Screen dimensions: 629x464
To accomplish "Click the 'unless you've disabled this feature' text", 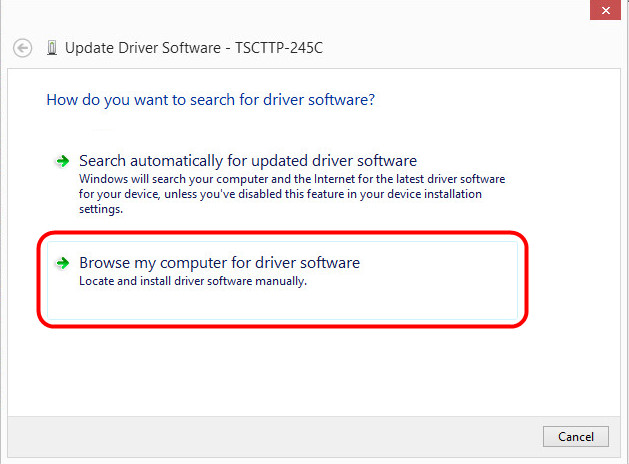I will [350, 193].
